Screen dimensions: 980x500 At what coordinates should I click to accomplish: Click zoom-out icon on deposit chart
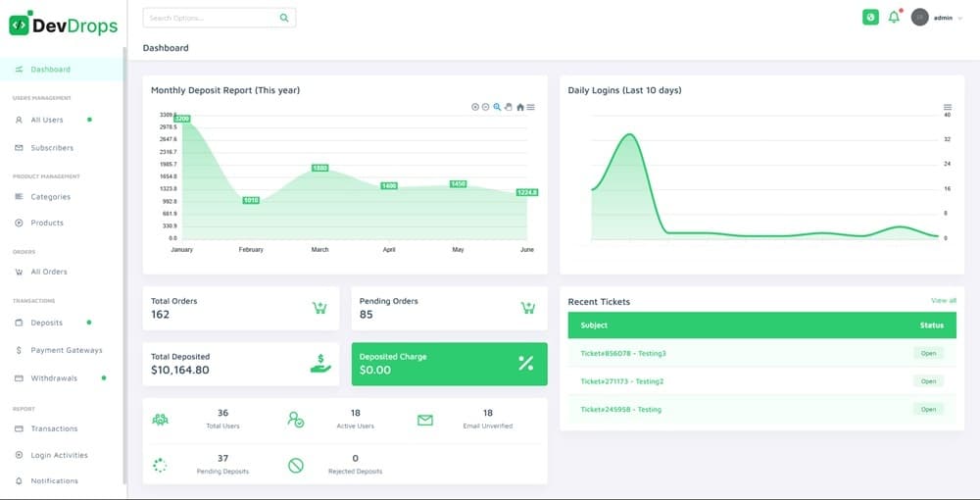pyautogui.click(x=486, y=107)
